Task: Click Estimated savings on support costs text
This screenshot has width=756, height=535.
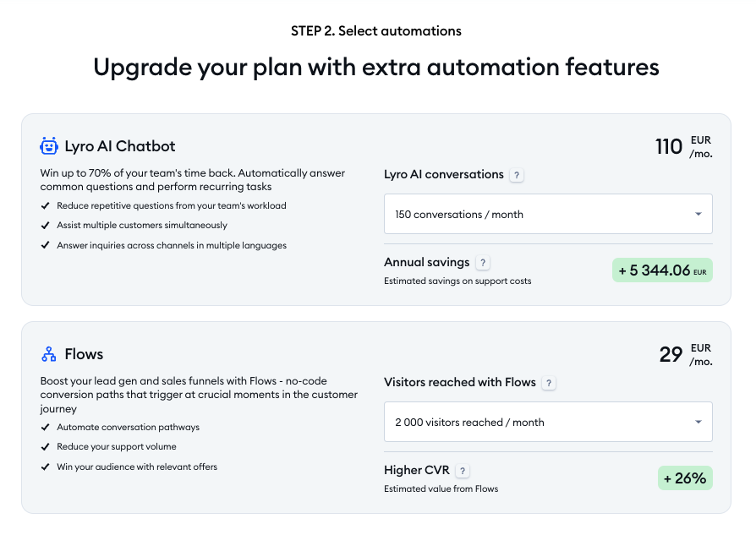Action: click(458, 280)
